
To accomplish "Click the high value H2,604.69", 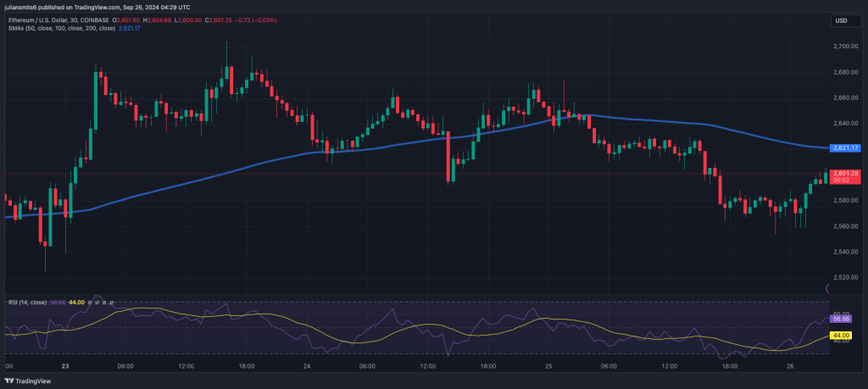I will pyautogui.click(x=157, y=20).
